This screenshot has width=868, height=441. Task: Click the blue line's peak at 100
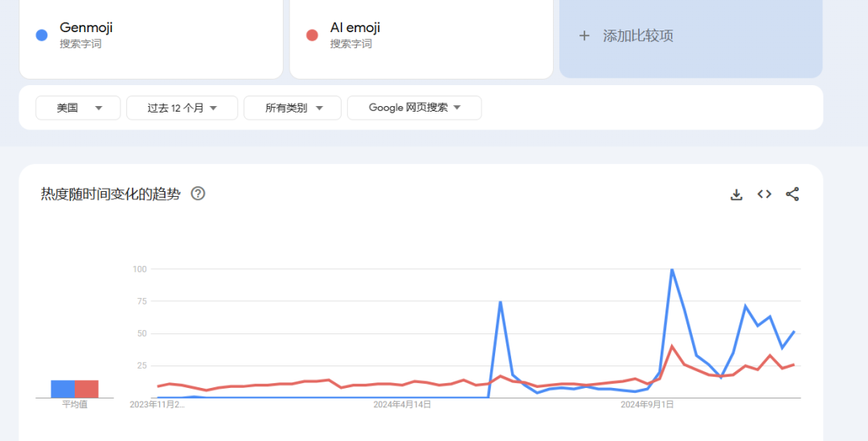point(672,270)
